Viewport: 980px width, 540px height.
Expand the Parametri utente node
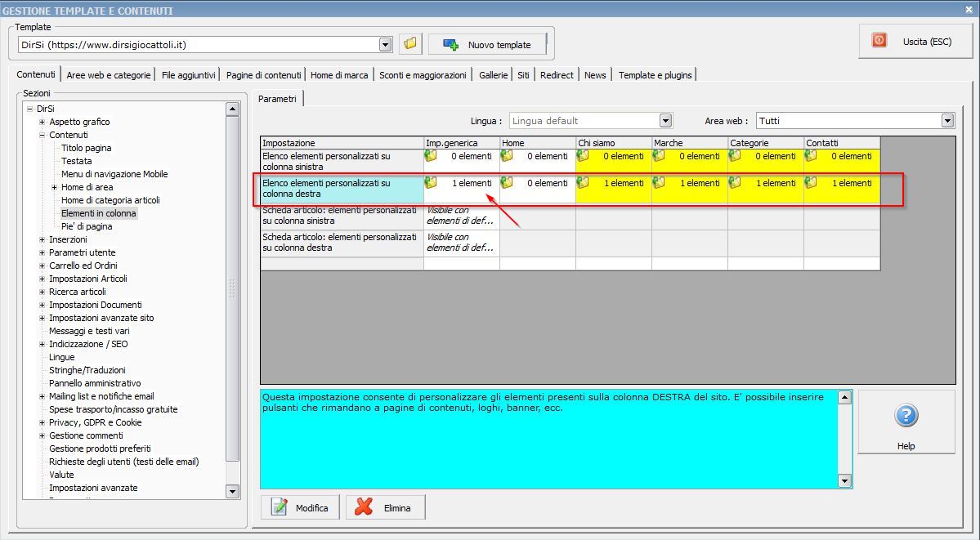[42, 252]
